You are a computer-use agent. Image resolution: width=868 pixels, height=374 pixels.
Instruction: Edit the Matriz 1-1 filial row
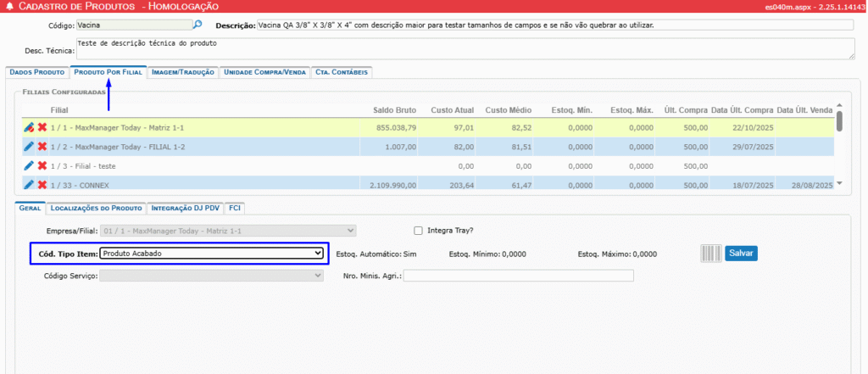tap(29, 127)
